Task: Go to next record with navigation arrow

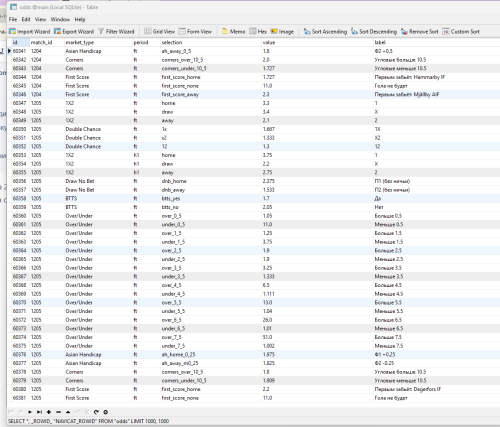Action: (x=30, y=412)
